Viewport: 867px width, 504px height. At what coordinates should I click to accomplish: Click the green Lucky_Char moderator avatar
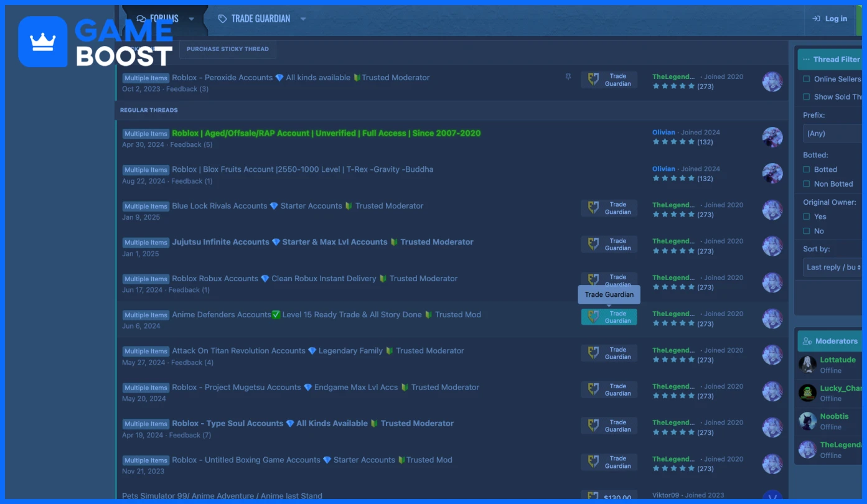click(808, 393)
